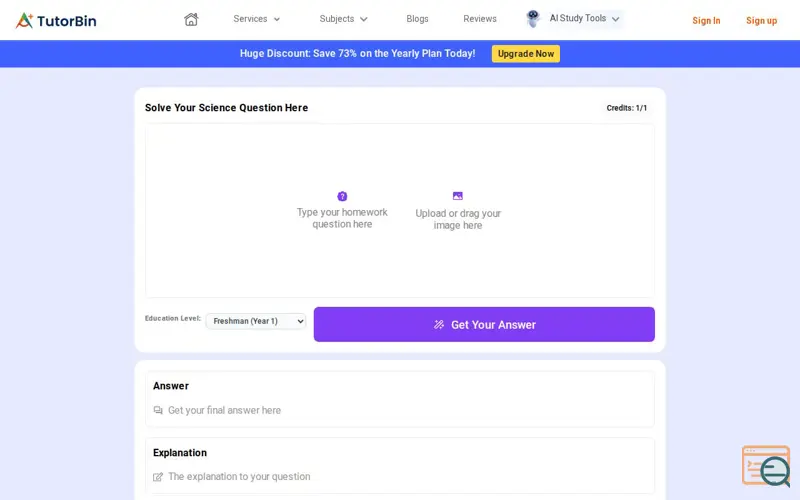This screenshot has height=500, width=800.
Task: Open the AI Study Tools menu
Action: tap(578, 18)
